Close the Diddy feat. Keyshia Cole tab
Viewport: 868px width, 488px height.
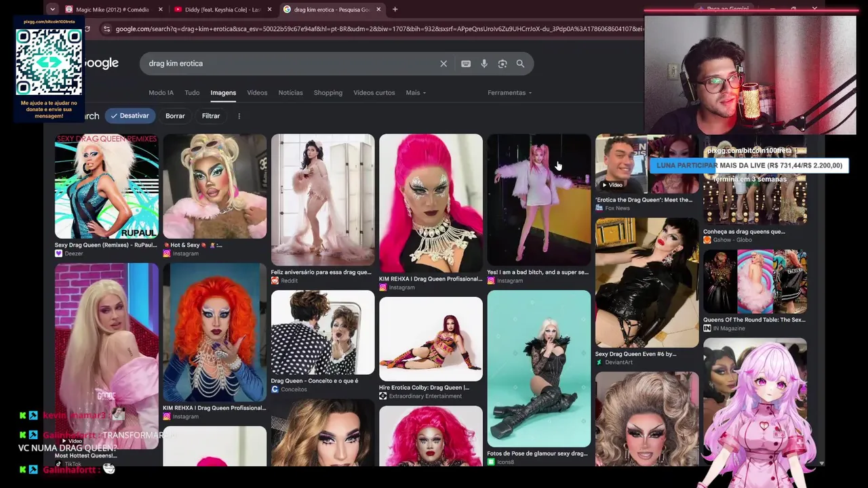click(270, 9)
